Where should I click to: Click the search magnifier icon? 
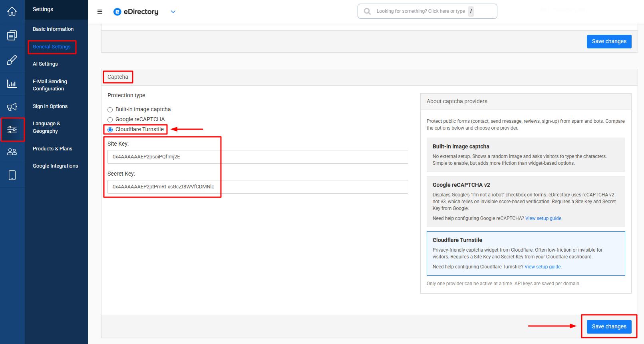click(x=367, y=11)
